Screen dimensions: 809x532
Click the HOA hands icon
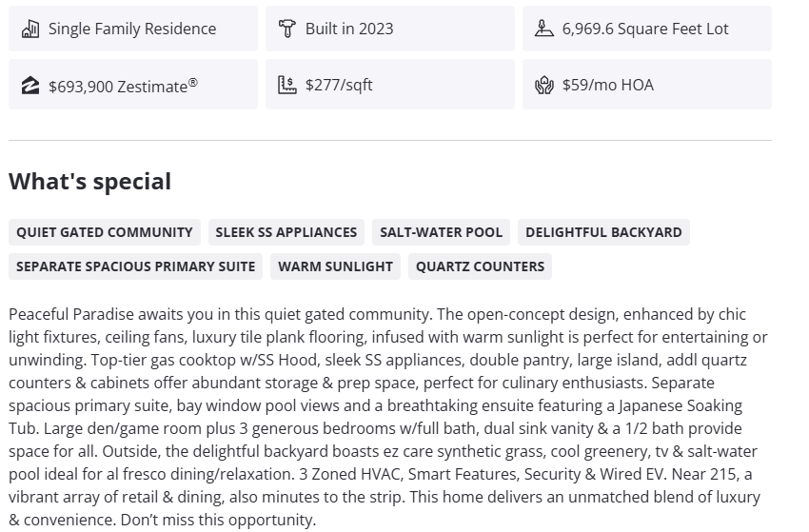pyautogui.click(x=544, y=85)
